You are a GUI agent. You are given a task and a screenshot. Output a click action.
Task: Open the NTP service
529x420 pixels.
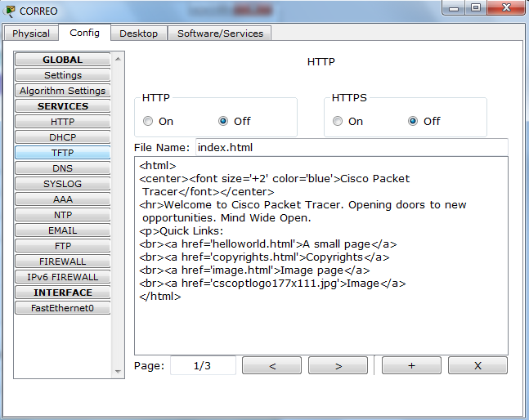[x=63, y=215]
